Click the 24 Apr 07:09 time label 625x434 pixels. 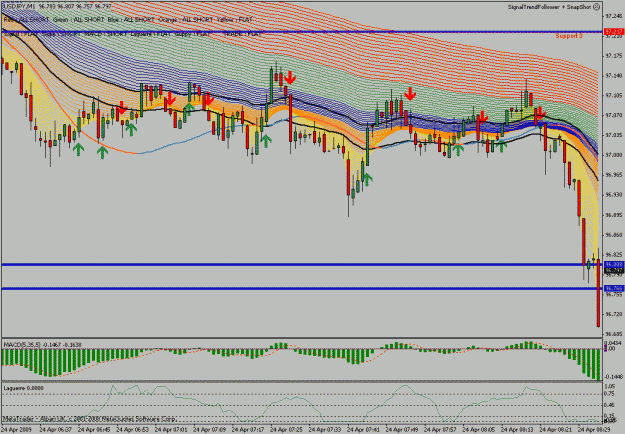tap(210, 430)
